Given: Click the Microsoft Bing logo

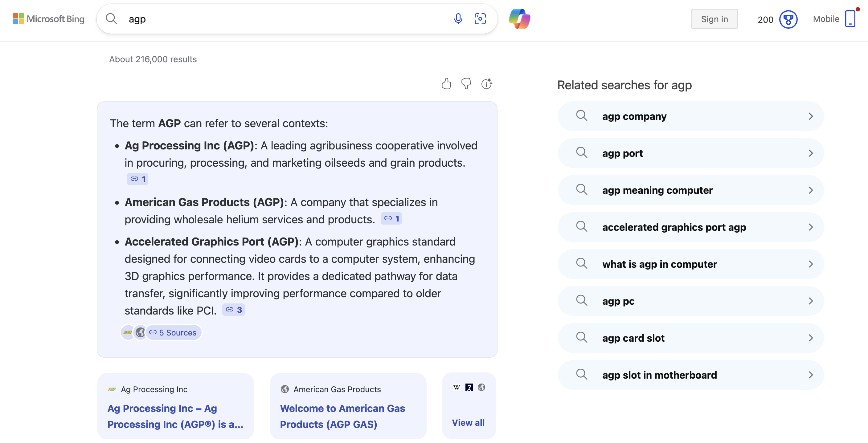Looking at the screenshot, I should coord(48,19).
